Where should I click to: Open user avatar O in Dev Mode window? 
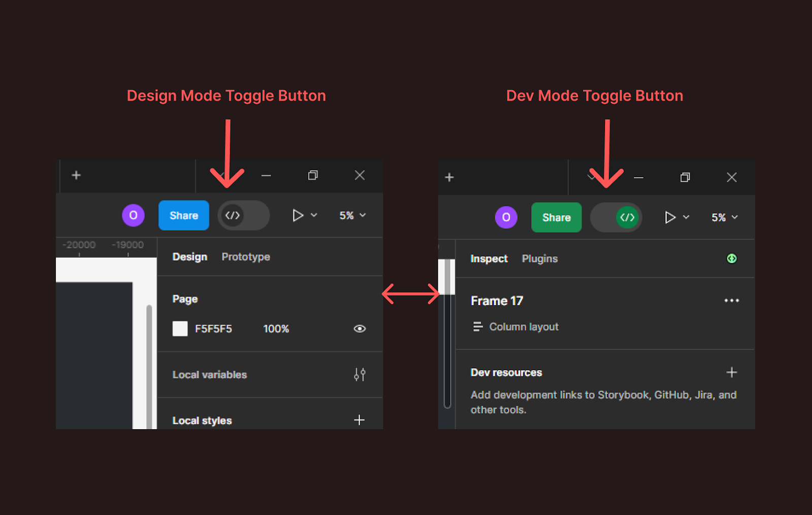coord(506,217)
